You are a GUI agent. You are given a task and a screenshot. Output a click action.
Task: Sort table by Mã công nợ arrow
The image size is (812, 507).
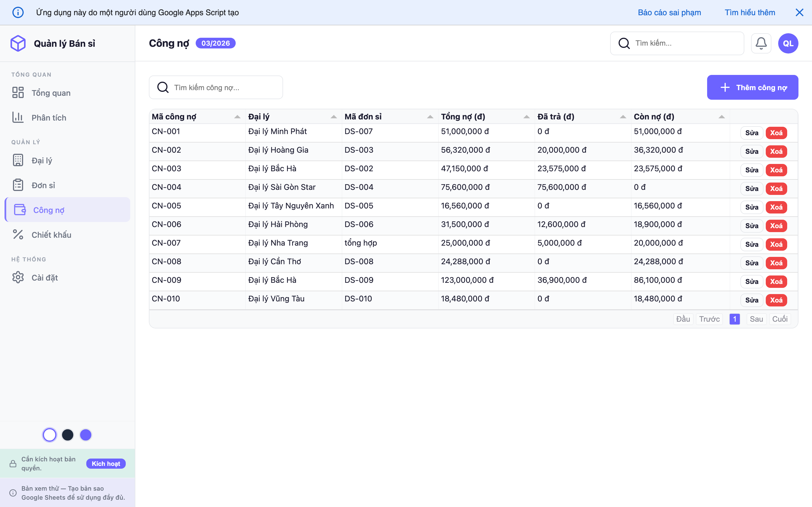click(238, 116)
